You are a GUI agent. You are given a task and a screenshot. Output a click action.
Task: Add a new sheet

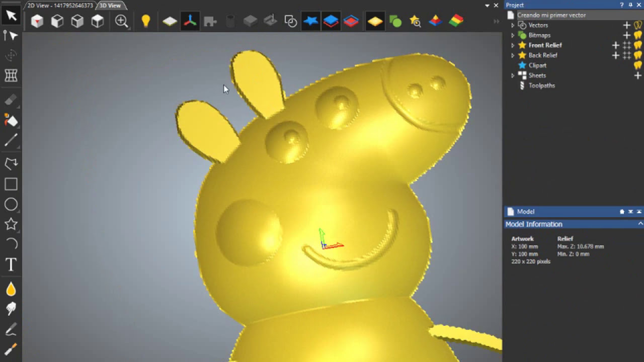click(638, 75)
